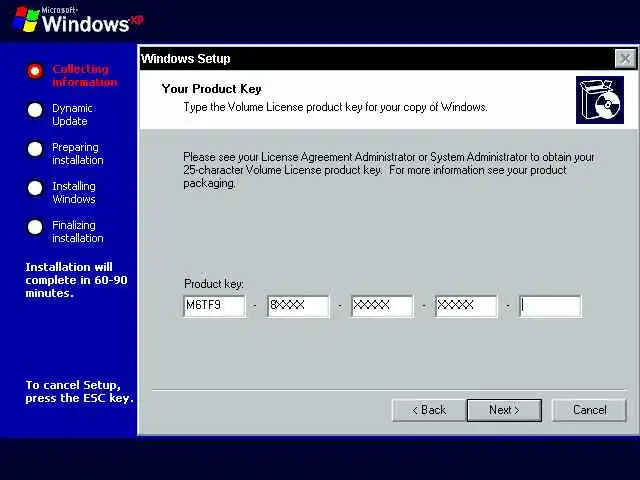
Task: Click the 'Your Product Key' heading
Action: coord(211,89)
